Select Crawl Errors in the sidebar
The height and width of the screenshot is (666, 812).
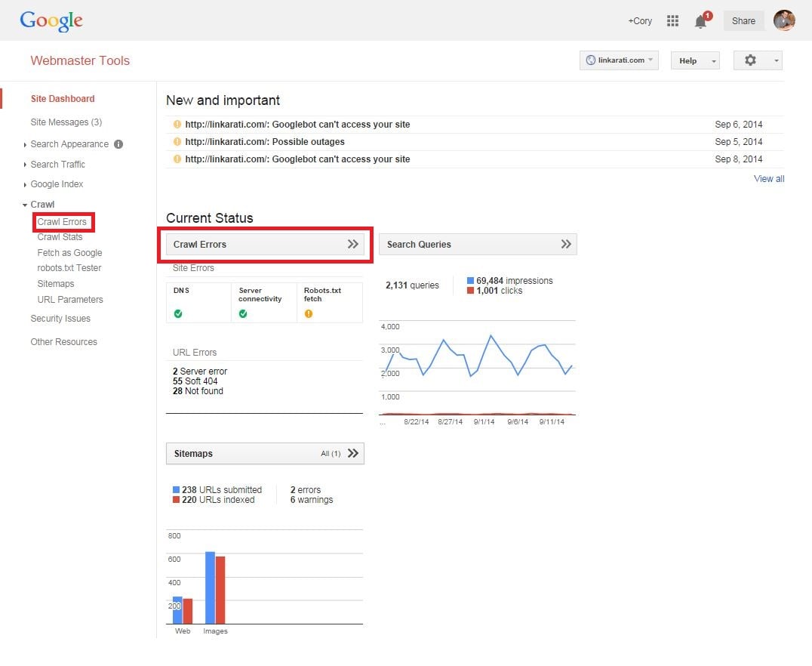point(62,222)
